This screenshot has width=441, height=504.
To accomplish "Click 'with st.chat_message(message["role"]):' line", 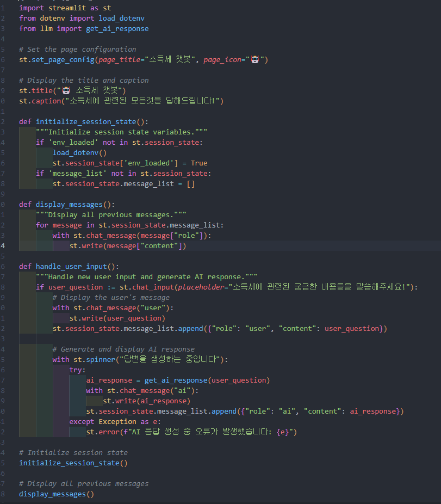I will (x=132, y=235).
